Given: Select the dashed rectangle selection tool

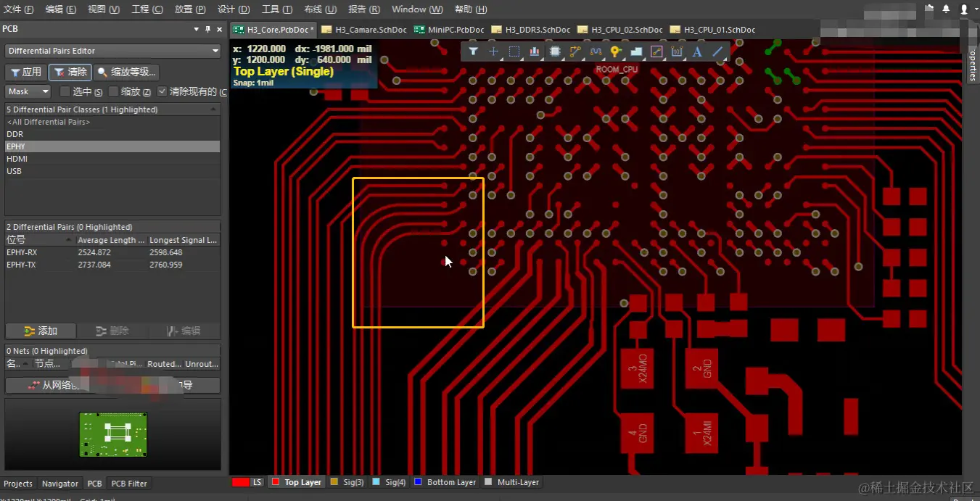Looking at the screenshot, I should (x=514, y=51).
